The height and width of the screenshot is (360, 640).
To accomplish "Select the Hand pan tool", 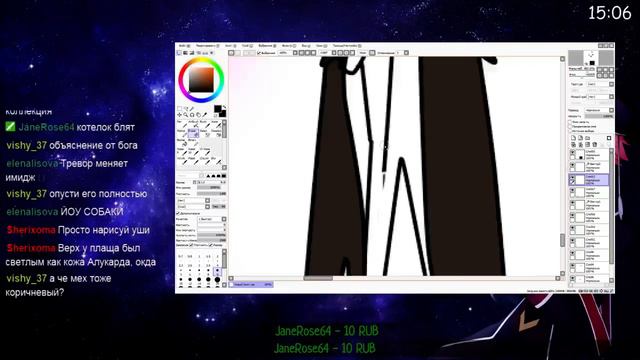I will point(198,115).
